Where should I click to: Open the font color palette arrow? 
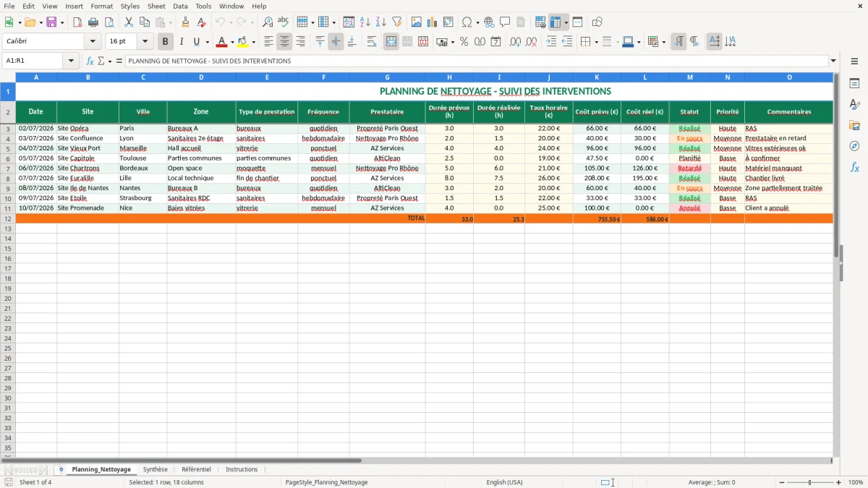232,42
